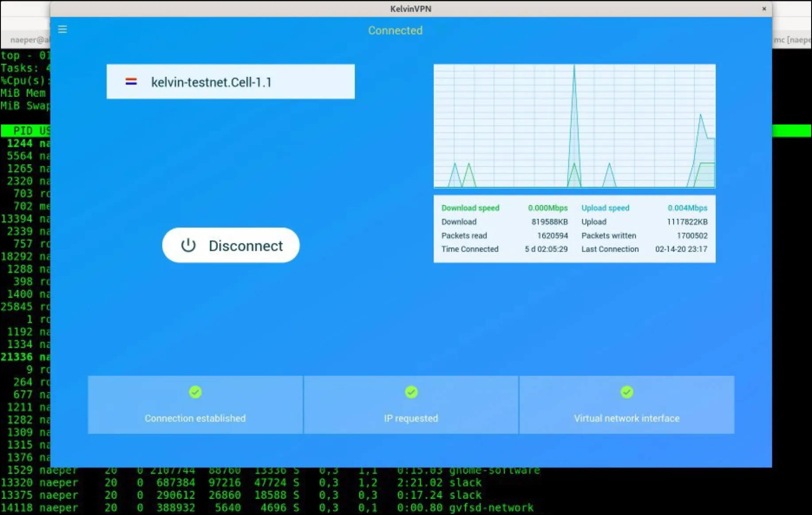Click the PID column header in top
Image resolution: width=812 pixels, height=515 pixels.
point(23,131)
